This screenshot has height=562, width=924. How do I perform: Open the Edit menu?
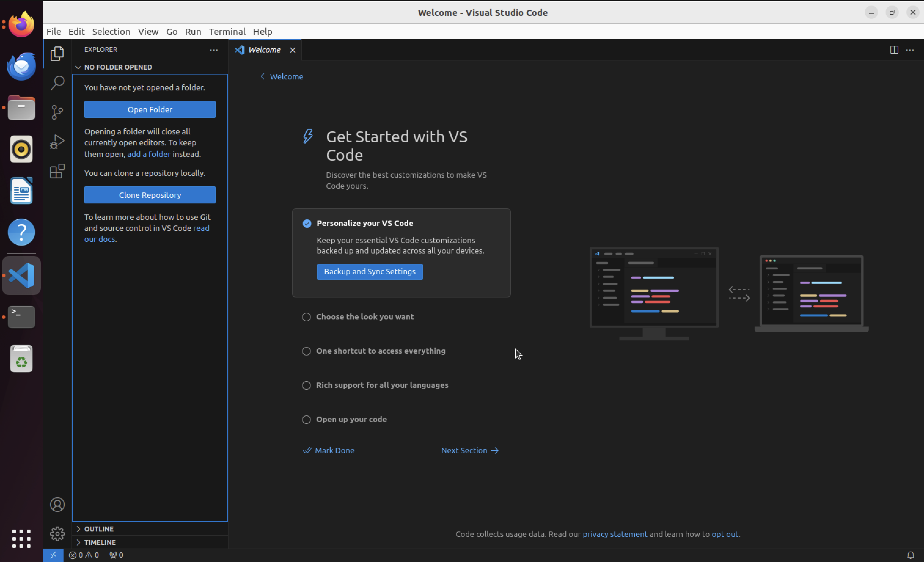tap(76, 31)
